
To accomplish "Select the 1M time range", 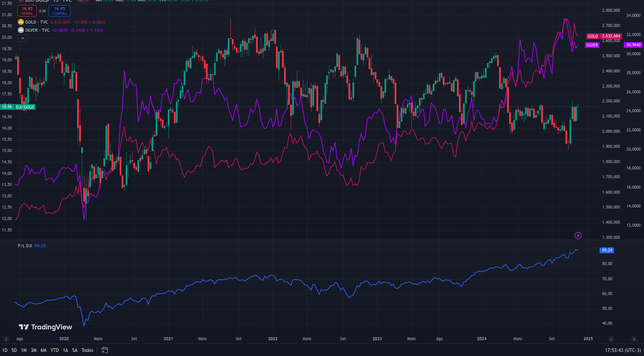I will point(24,350).
